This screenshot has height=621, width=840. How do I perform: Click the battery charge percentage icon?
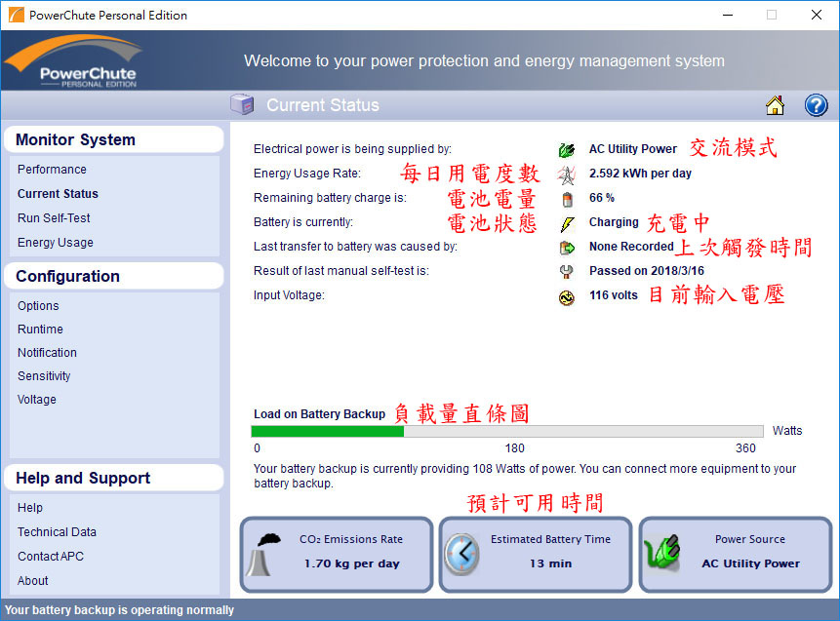click(568, 199)
